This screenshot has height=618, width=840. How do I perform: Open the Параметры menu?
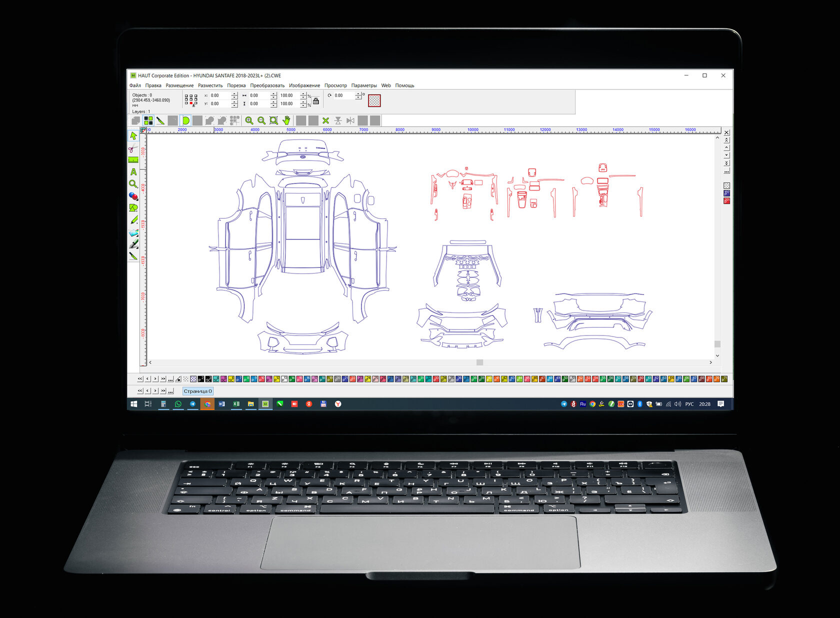point(364,85)
